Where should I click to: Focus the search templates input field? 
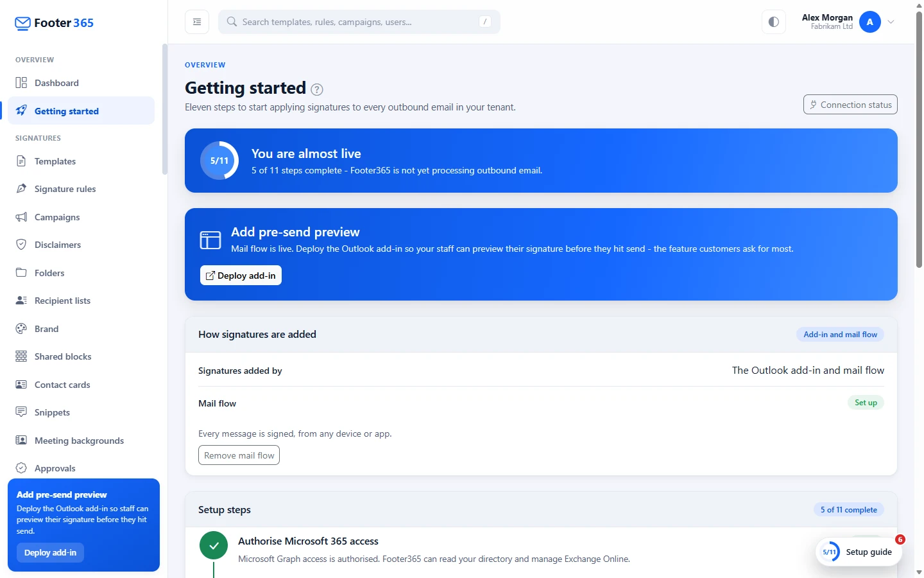tap(359, 22)
